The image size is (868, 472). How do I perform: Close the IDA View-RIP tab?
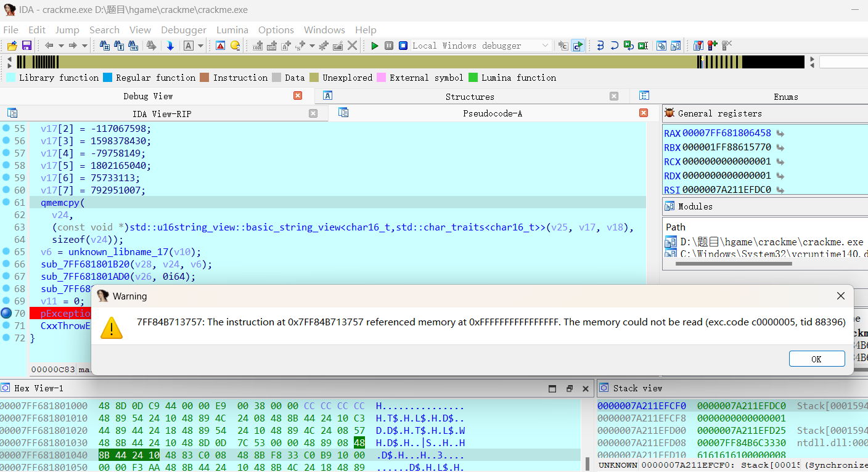point(313,113)
